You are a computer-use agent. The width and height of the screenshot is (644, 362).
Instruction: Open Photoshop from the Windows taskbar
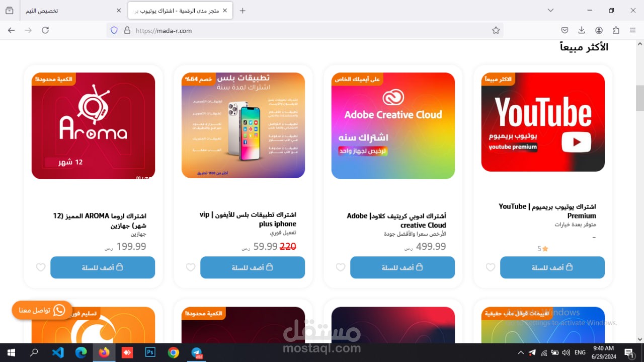coord(150,352)
